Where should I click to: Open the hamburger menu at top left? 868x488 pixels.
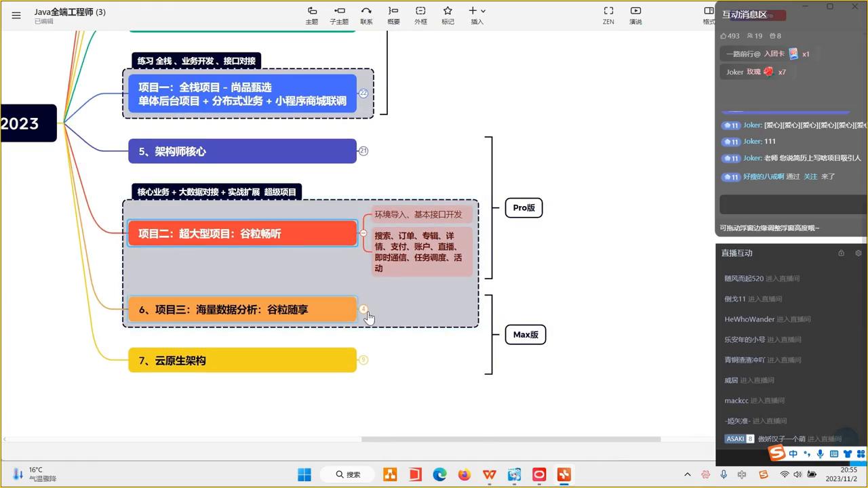pos(16,15)
